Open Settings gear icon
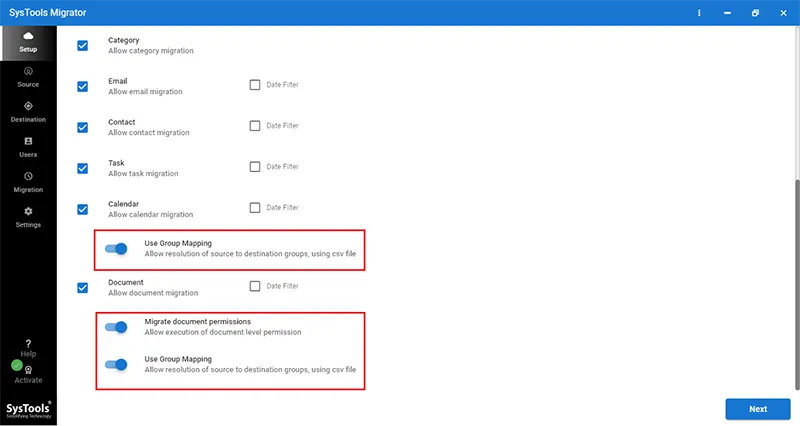This screenshot has width=800, height=426. (28, 211)
